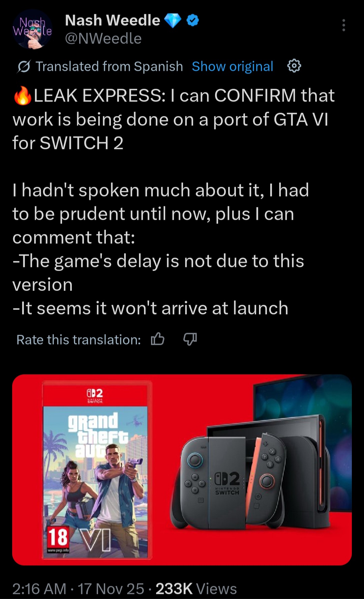
Task: Open the three-dot more options menu
Action: click(343, 25)
